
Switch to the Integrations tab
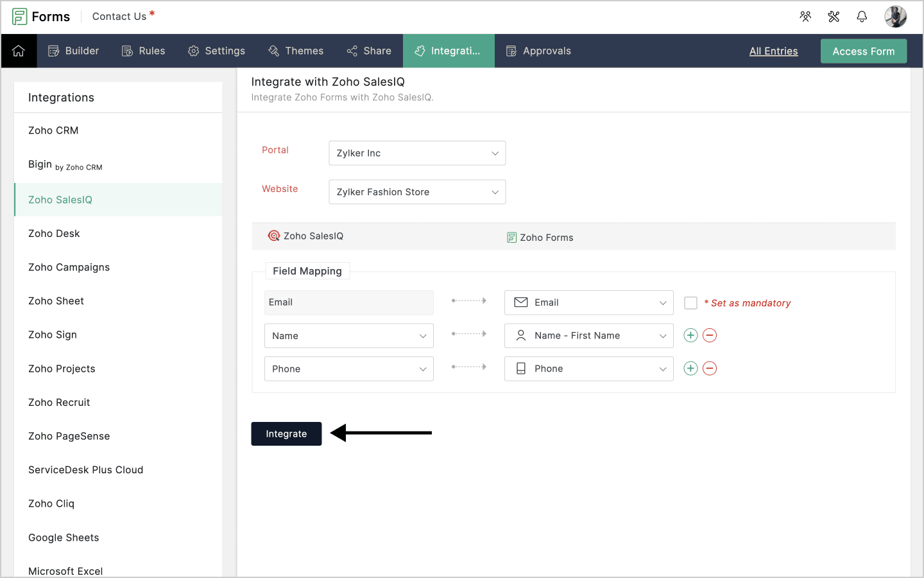[449, 51]
